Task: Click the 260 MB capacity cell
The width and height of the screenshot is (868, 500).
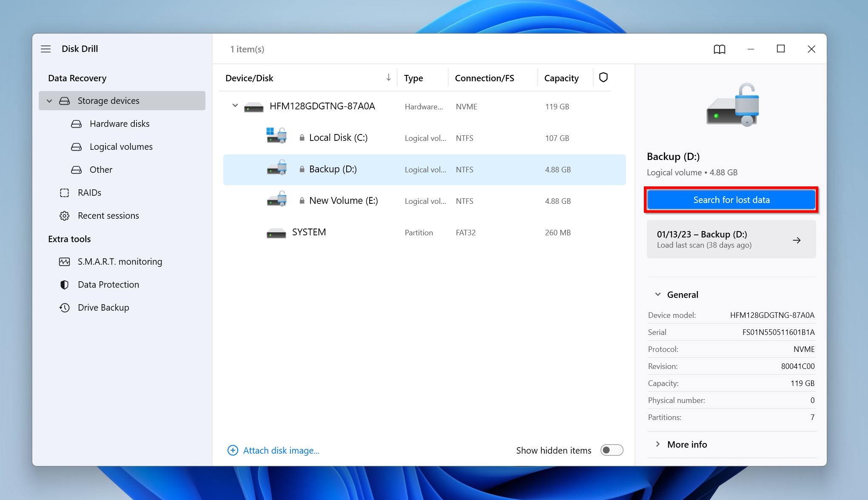Action: point(558,232)
